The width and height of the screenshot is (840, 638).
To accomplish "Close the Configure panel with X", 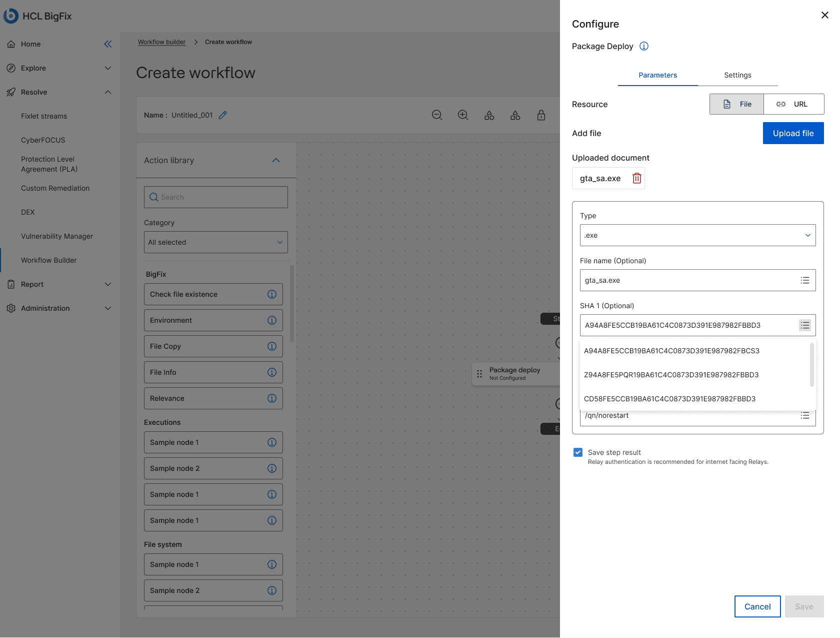I will pyautogui.click(x=825, y=15).
